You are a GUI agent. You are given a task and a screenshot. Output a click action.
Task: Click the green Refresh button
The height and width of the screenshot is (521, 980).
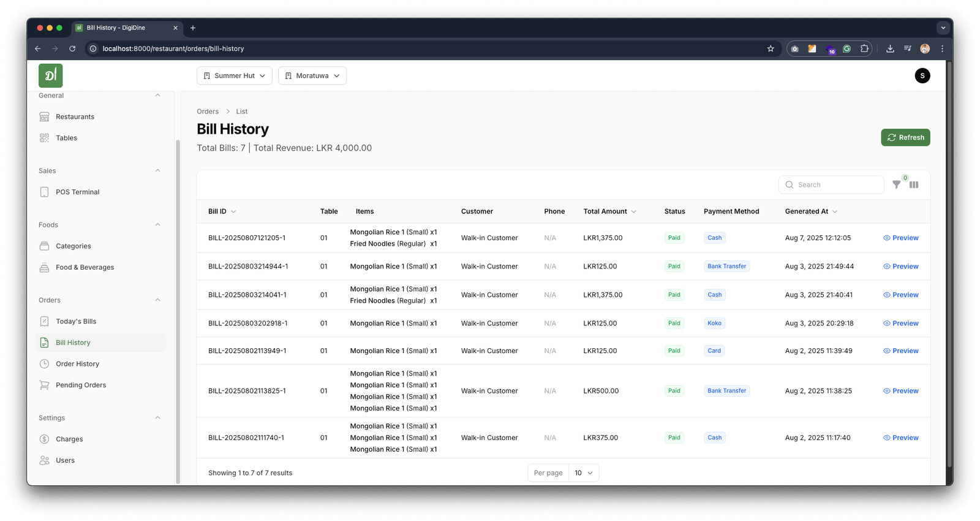tap(905, 137)
